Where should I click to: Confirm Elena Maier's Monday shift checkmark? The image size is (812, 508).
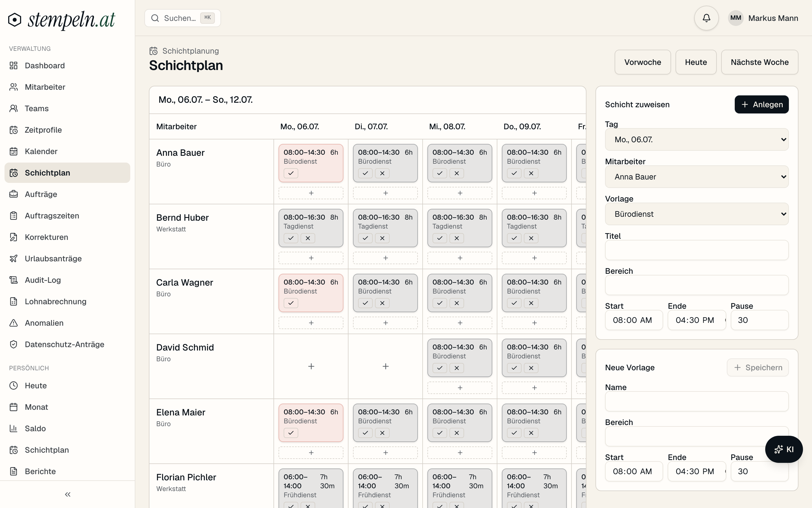pyautogui.click(x=291, y=433)
